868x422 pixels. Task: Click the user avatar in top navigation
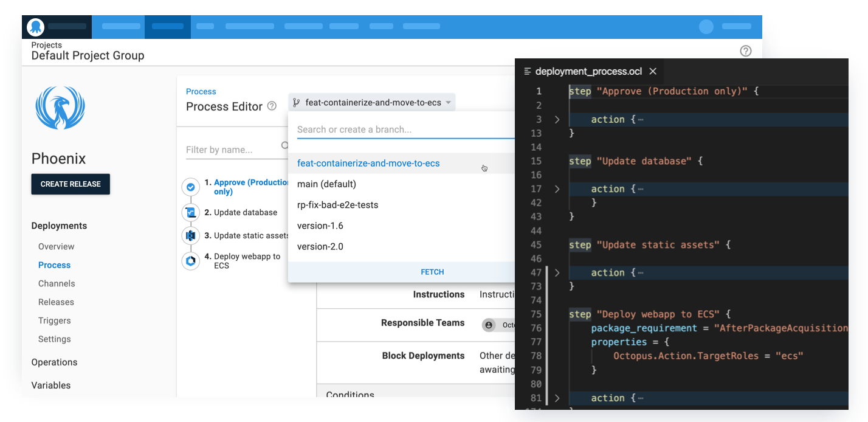coord(706,27)
